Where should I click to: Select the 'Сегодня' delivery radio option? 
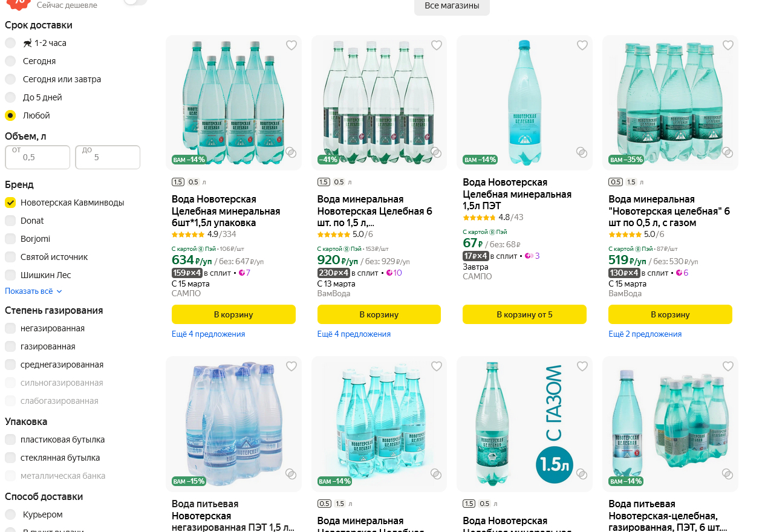(x=10, y=61)
